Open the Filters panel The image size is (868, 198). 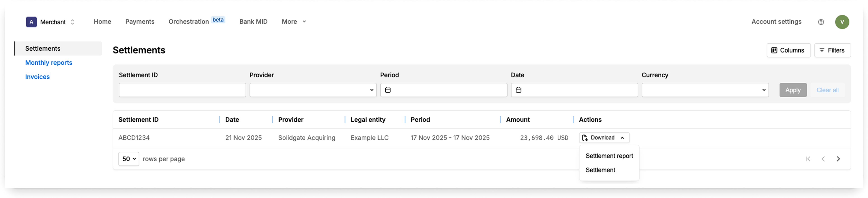pyautogui.click(x=833, y=50)
